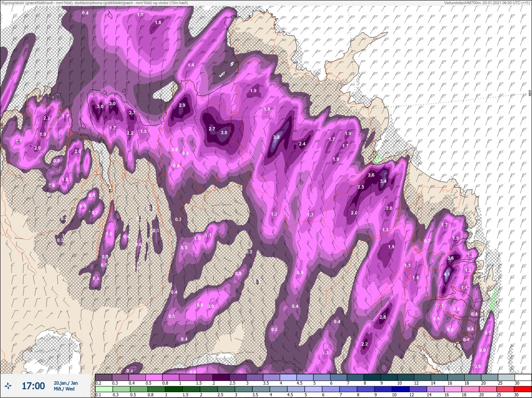532x398 pixels.
Task: Click purple snow legend swatch between 0.2 and 0.3
Action: coord(103,377)
